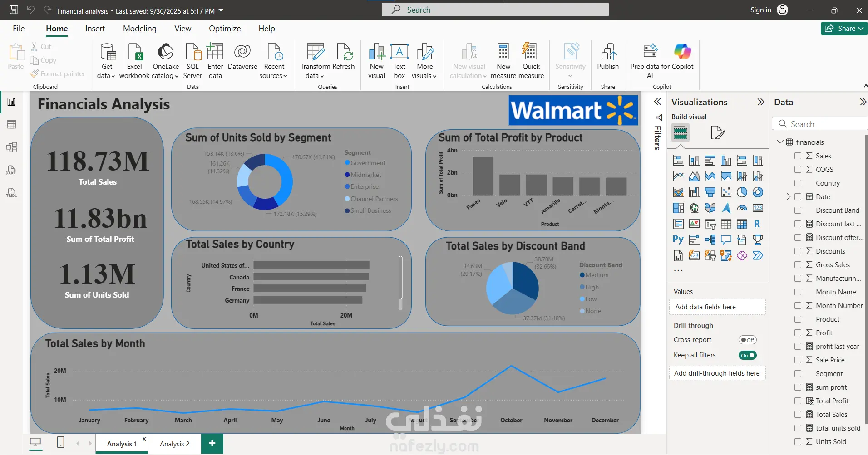Viewport: 868px width, 455px height.
Task: Click the Publish button
Action: [x=608, y=57]
